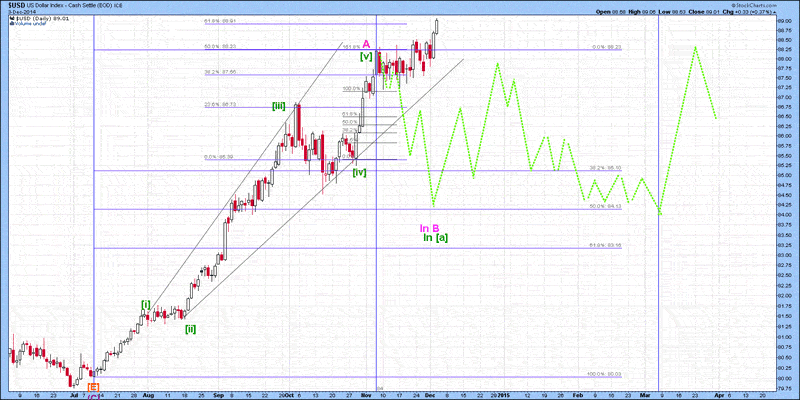Click the 'Volume undef' legend text
The width and height of the screenshot is (800, 400).
27,23
